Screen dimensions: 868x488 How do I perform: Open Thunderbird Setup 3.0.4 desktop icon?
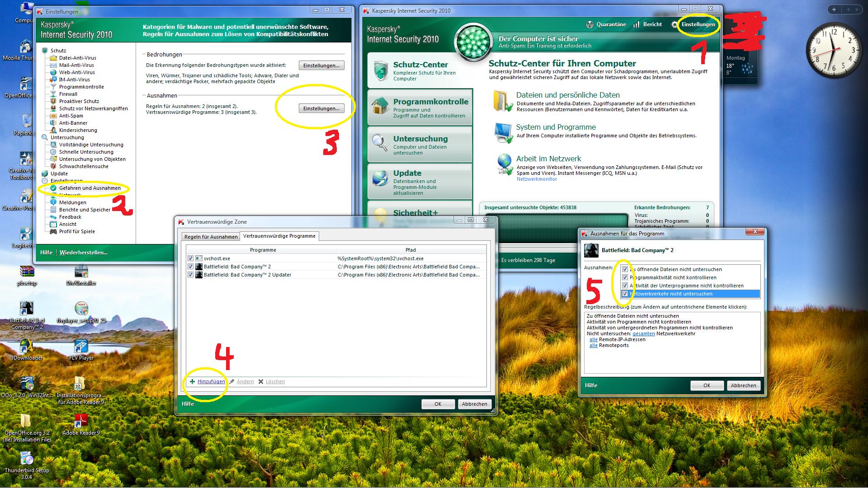click(x=27, y=465)
